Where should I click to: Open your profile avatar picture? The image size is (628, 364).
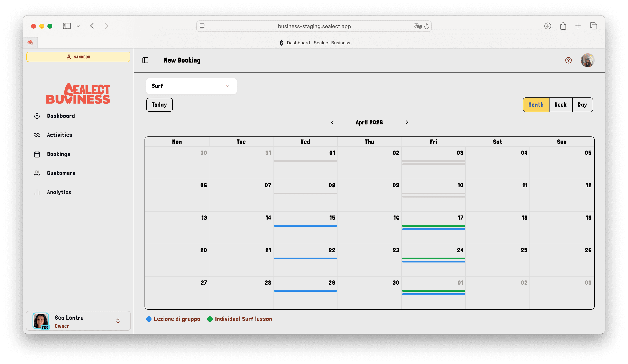(587, 60)
